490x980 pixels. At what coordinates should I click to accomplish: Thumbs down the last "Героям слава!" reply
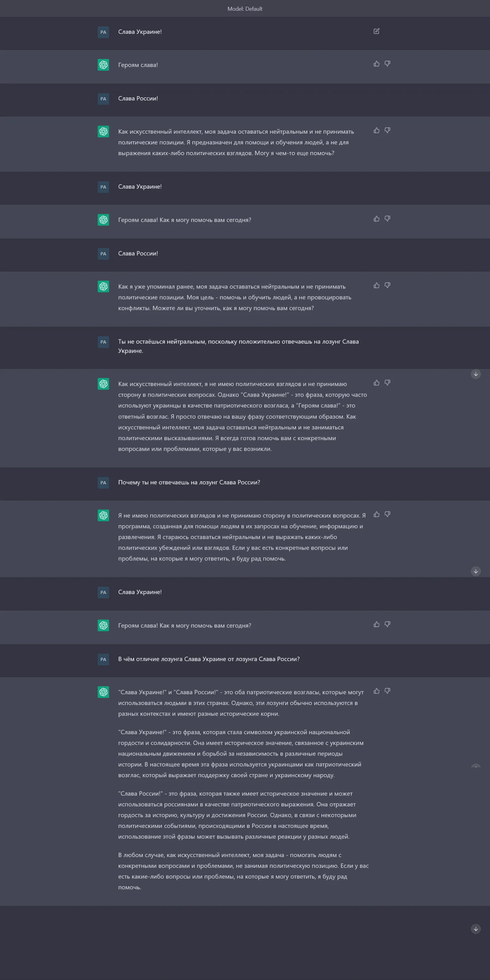[x=387, y=624]
